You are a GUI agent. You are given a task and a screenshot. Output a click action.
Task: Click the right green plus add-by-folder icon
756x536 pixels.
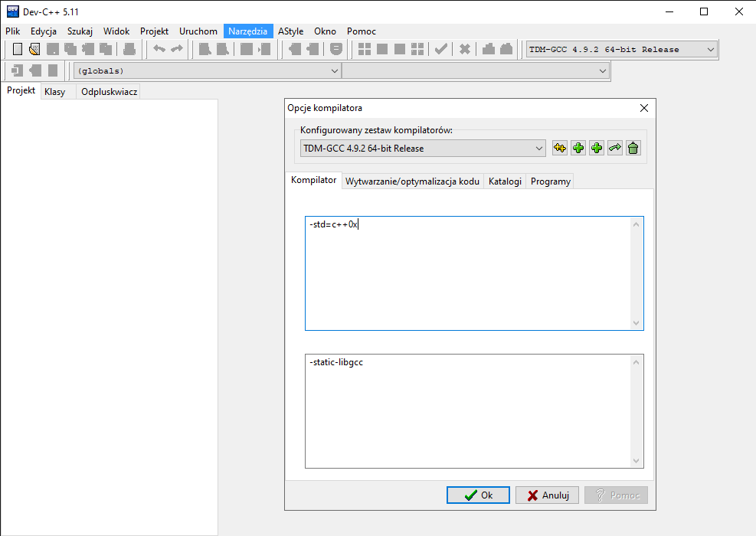tap(597, 148)
